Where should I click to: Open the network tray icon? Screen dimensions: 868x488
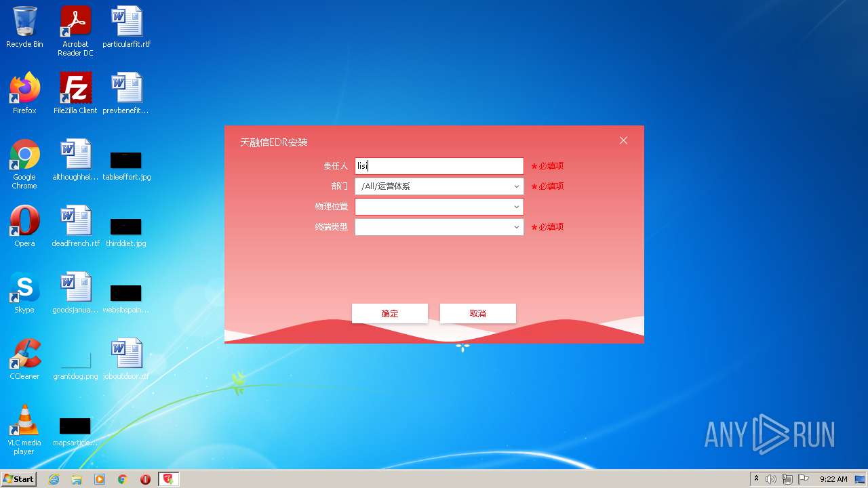[x=787, y=479]
